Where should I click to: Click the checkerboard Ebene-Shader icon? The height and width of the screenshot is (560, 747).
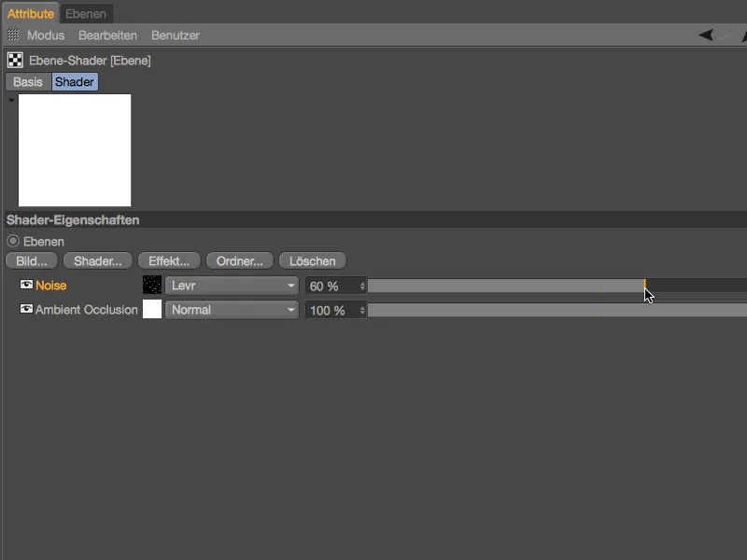click(x=15, y=61)
